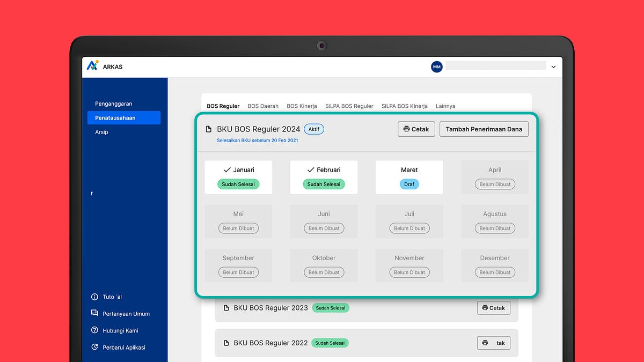The height and width of the screenshot is (362, 644).
Task: Open the SiLPA BOS Reguler tab
Action: pyautogui.click(x=349, y=106)
